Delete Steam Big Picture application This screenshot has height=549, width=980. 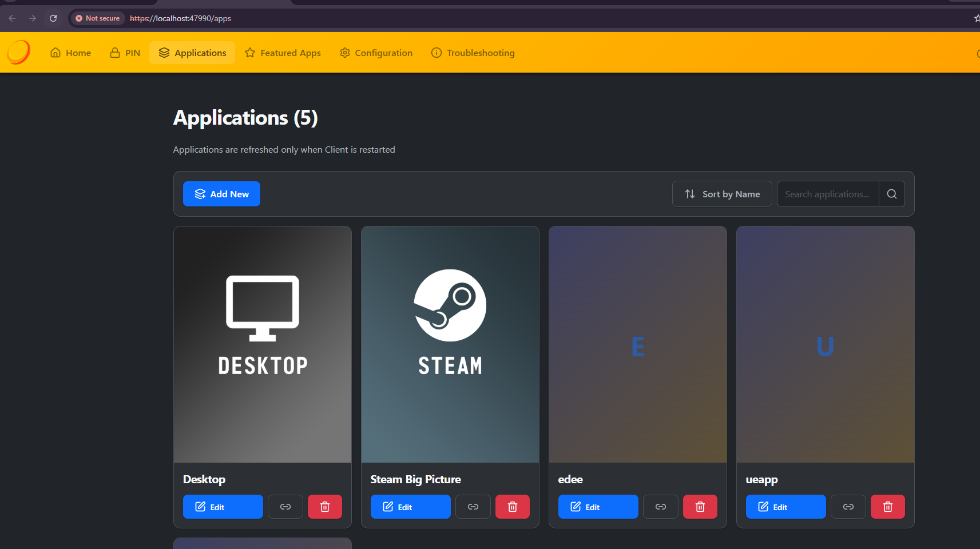[x=513, y=507]
